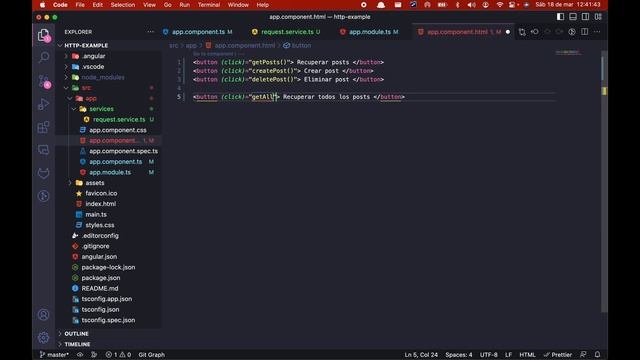Image resolution: width=640 pixels, height=360 pixels.
Task: Open macOS Apple menu
Action: (42, 5)
